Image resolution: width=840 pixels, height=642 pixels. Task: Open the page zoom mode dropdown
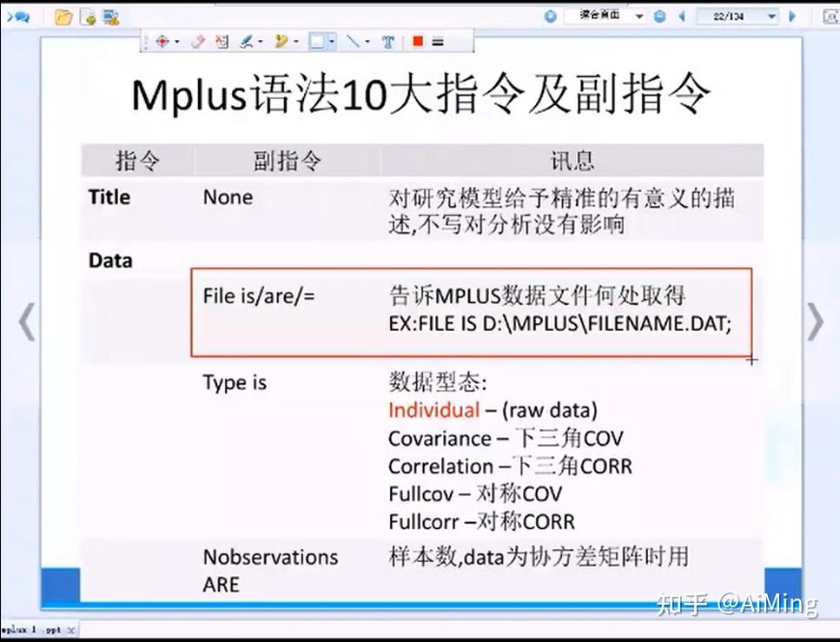(x=639, y=16)
